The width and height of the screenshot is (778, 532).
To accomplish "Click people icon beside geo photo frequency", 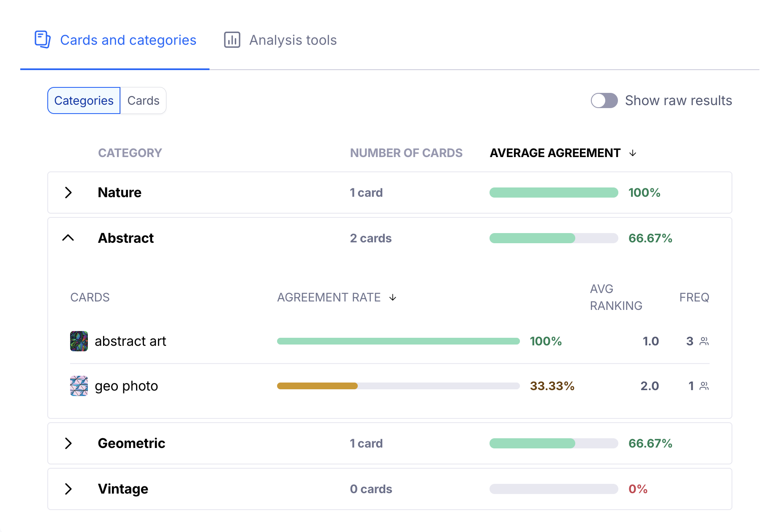I will [x=704, y=386].
